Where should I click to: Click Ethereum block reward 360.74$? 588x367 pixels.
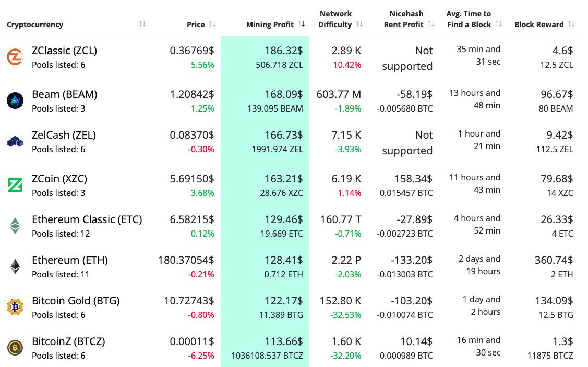[554, 260]
